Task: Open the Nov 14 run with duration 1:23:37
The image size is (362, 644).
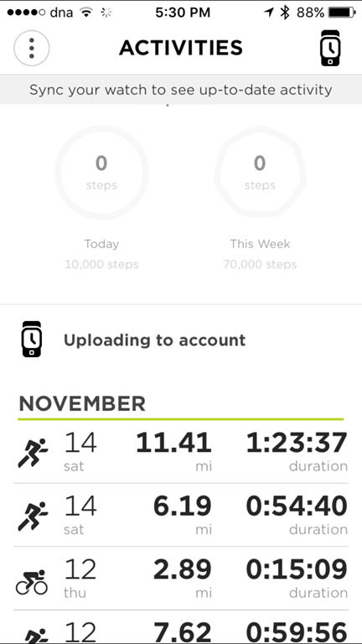Action: (181, 453)
